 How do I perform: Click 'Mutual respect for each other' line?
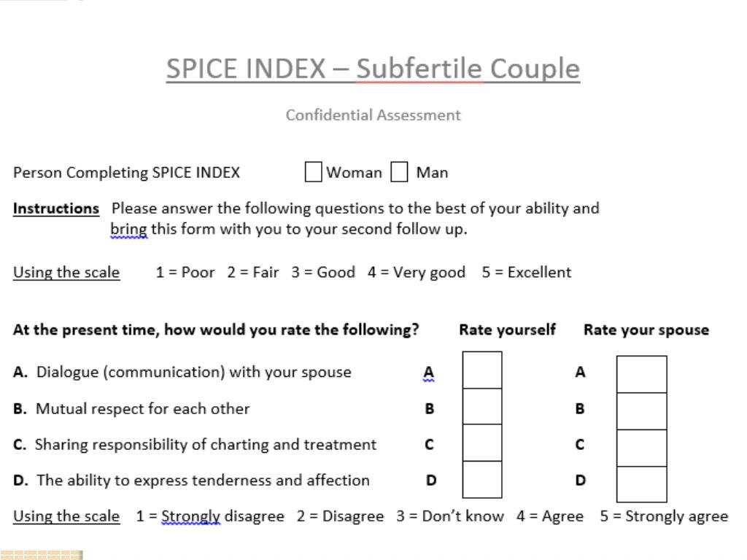[131, 408]
